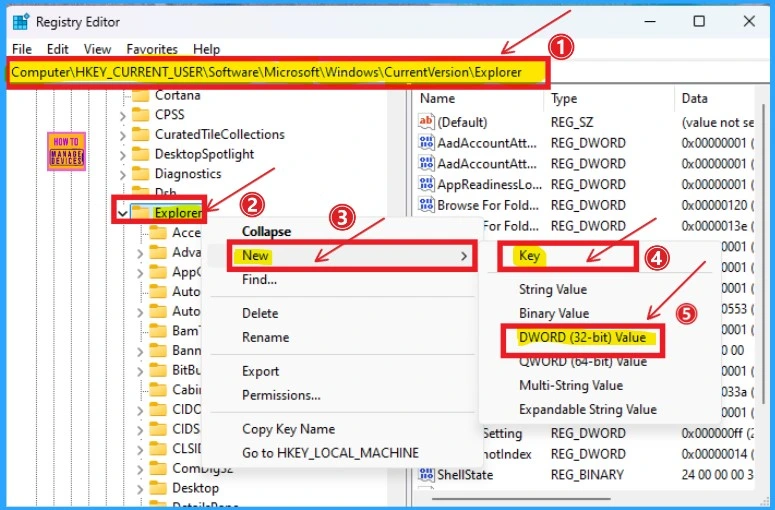
Task: Select the Cortana folder icon
Action: [x=140, y=95]
